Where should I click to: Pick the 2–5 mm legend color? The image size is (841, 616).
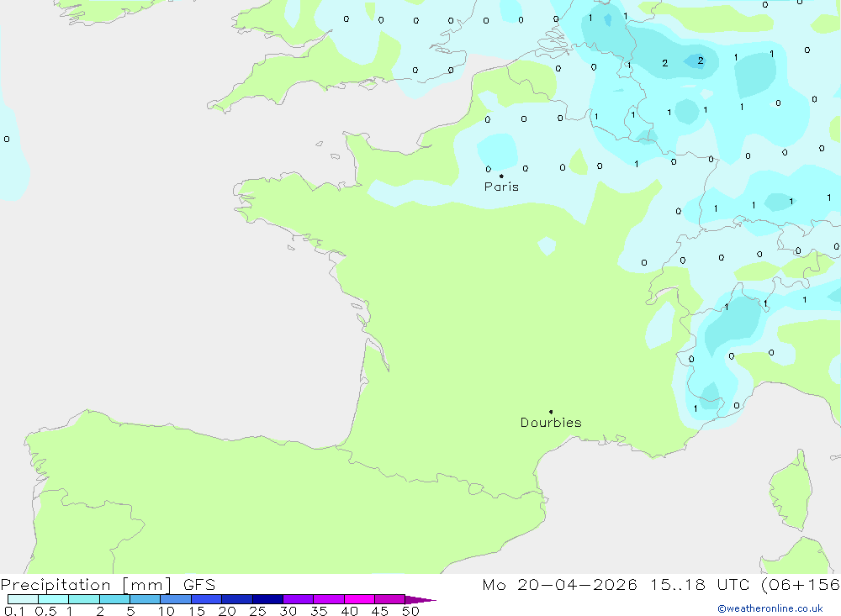(x=114, y=599)
